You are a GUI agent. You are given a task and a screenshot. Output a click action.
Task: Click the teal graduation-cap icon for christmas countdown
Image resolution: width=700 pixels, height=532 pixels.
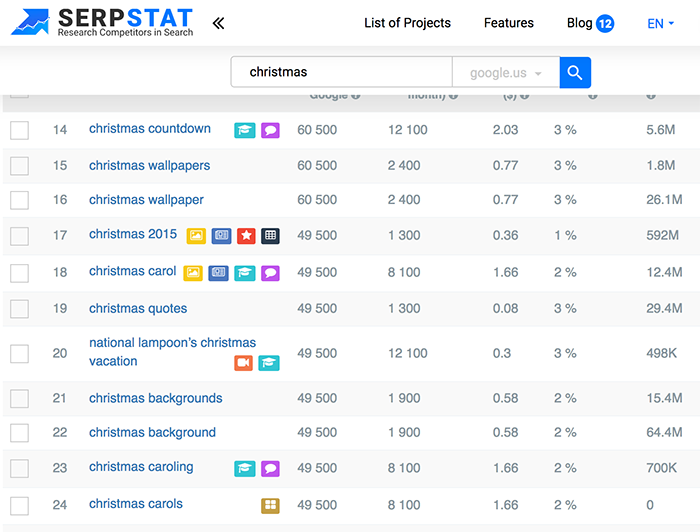click(245, 130)
